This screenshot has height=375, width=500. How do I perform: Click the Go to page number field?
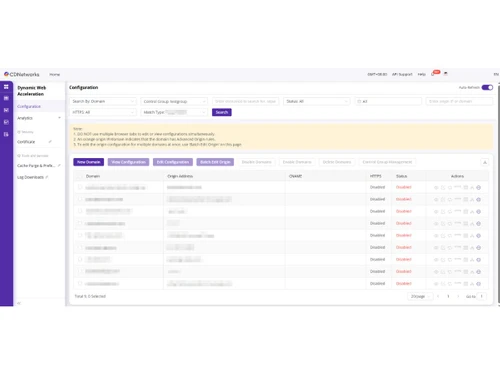tap(481, 296)
